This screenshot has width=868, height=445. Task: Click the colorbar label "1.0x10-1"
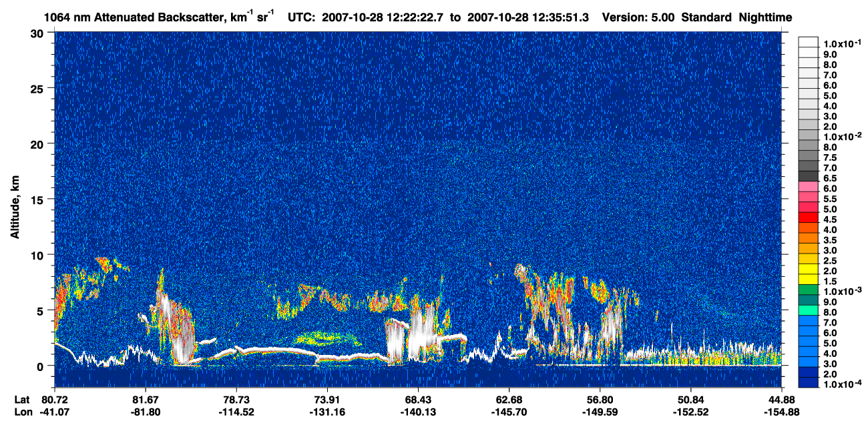click(842, 42)
